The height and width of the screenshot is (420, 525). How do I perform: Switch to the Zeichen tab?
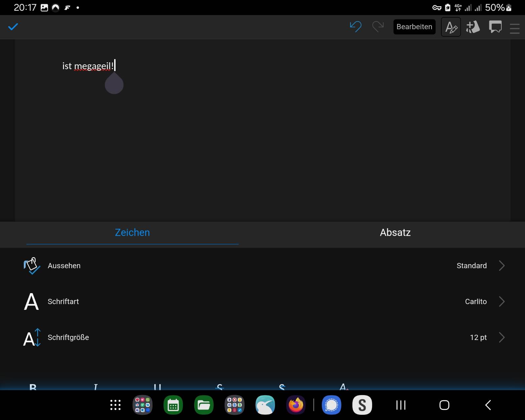click(132, 232)
